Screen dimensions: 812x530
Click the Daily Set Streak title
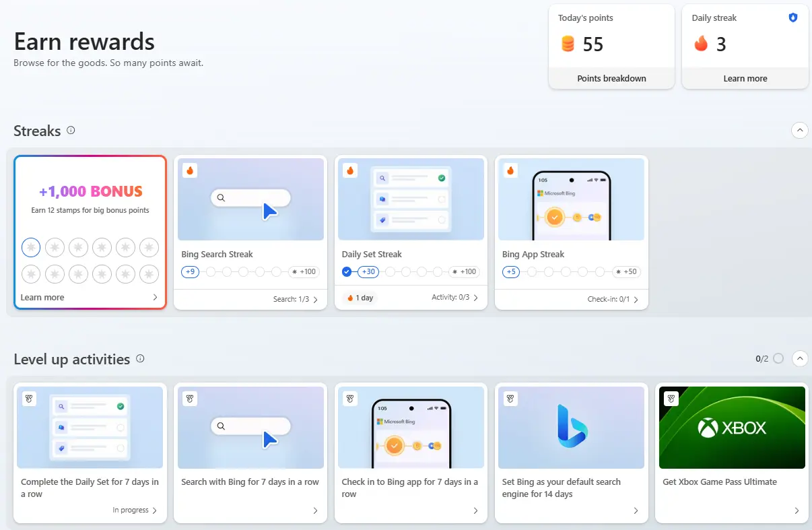[x=372, y=255]
